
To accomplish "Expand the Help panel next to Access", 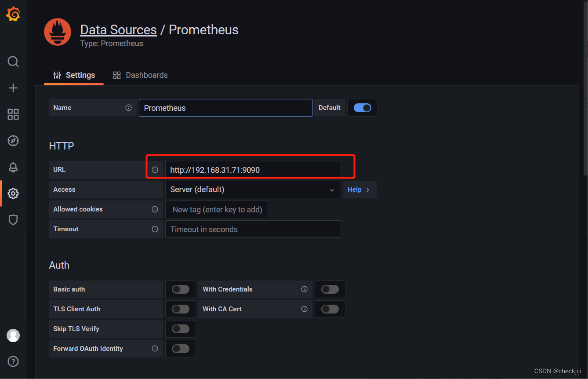I will (x=359, y=189).
